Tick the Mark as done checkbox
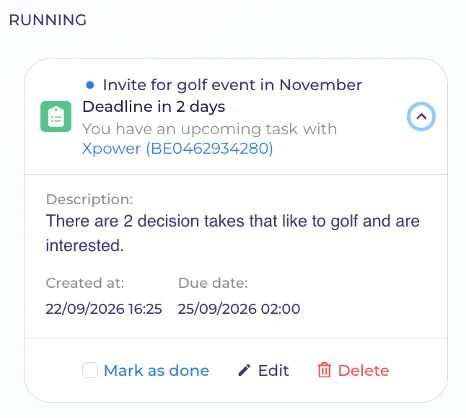 pyautogui.click(x=90, y=370)
